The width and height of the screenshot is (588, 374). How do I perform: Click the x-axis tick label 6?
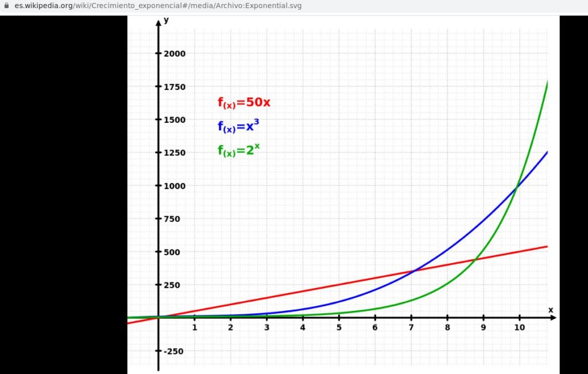click(375, 328)
